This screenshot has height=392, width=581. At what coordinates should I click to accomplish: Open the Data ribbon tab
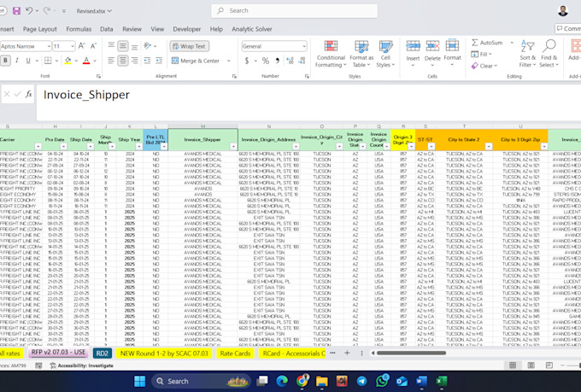click(106, 29)
